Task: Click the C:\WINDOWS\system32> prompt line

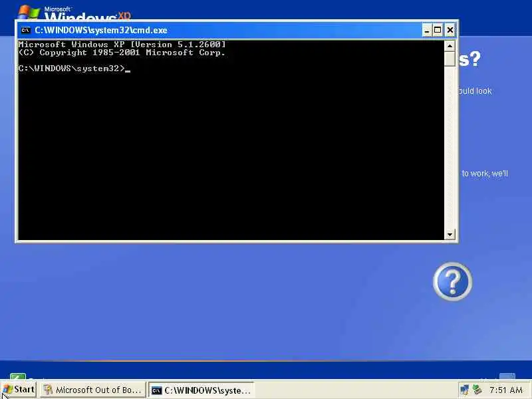Action: click(x=74, y=68)
